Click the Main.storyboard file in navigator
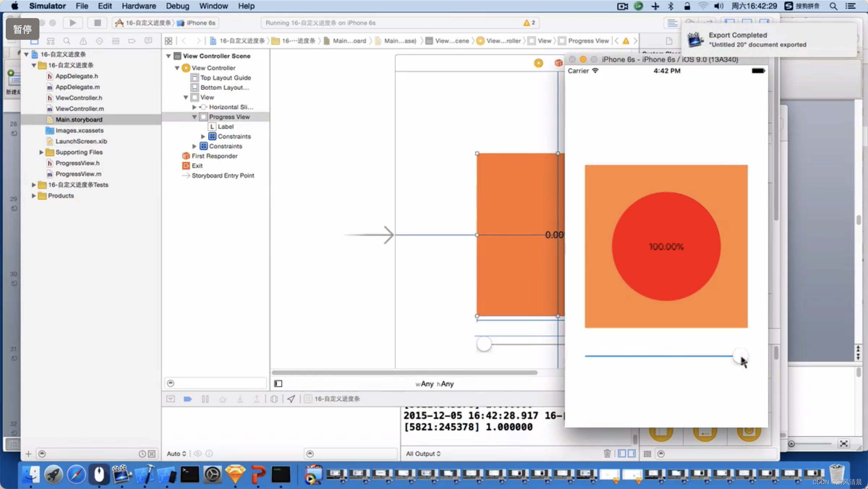The height and width of the screenshot is (489, 868). [x=79, y=119]
